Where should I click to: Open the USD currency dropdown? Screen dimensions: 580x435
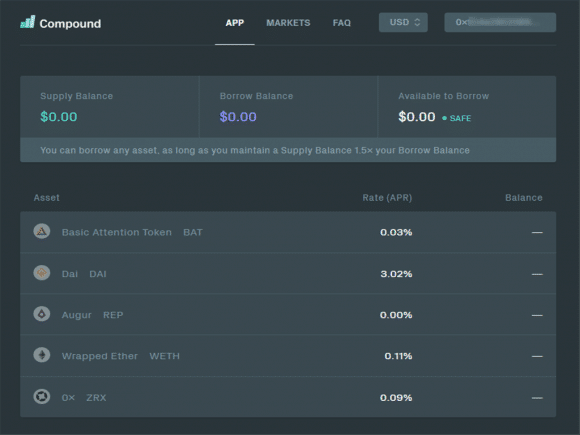tap(403, 22)
